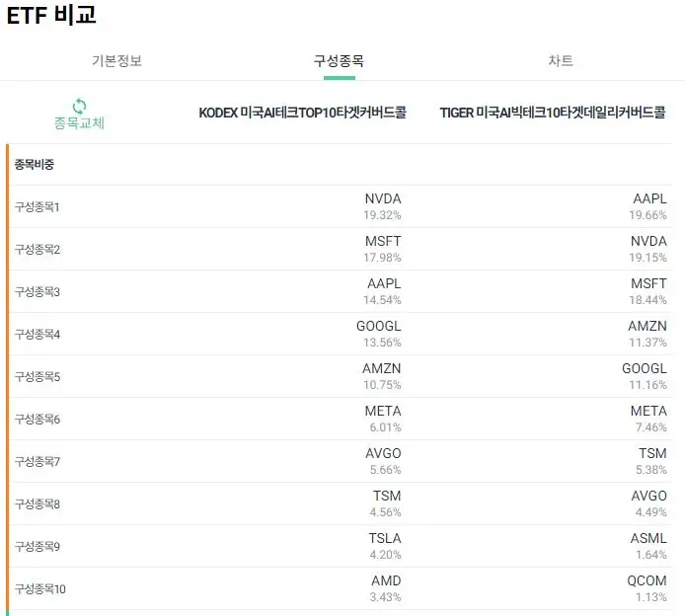Click META in the TIGER column
Screen dimensions: 685x616
tap(648, 411)
